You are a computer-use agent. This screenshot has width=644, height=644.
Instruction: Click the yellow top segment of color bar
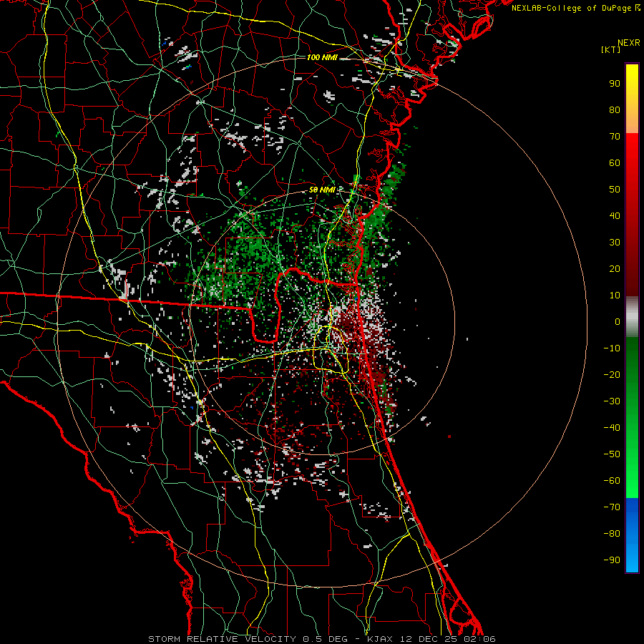pos(632,99)
